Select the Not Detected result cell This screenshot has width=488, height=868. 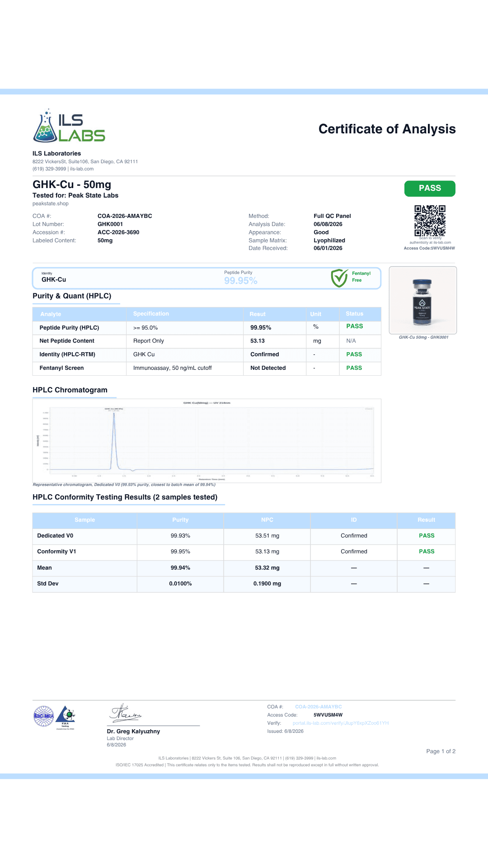point(268,368)
